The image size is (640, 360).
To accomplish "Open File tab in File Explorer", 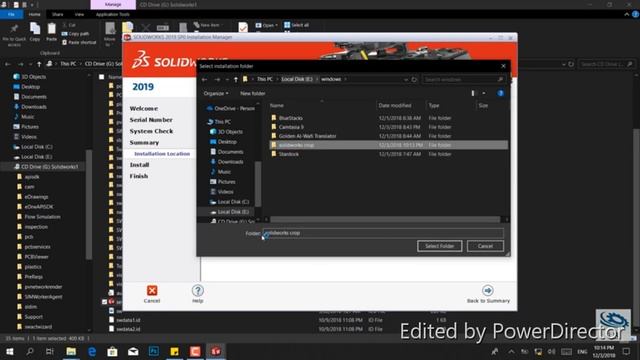I will coord(11,14).
